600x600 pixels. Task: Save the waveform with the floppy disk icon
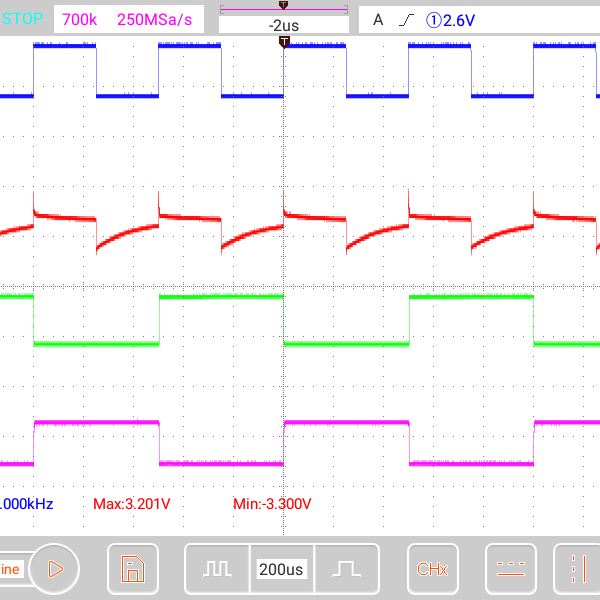(x=133, y=569)
